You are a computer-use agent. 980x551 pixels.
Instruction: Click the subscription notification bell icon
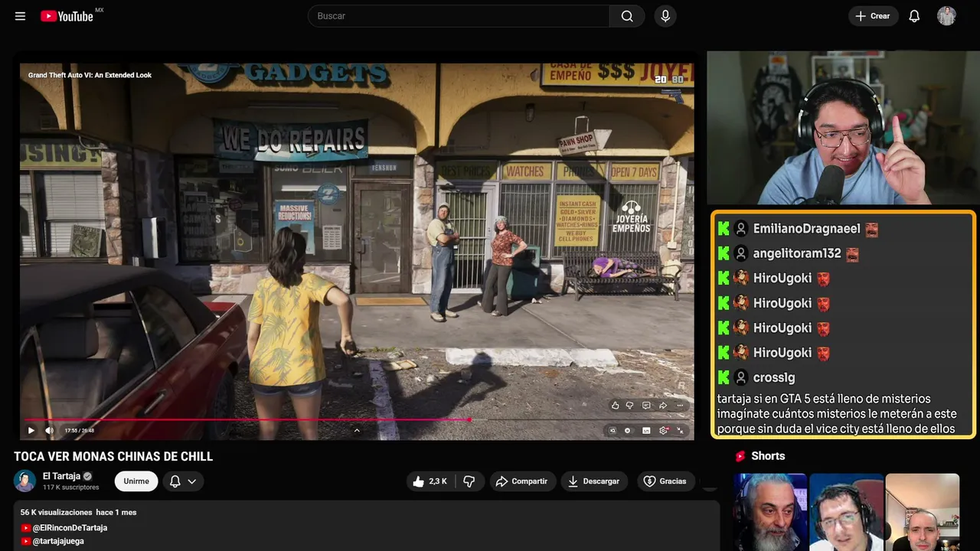coord(175,481)
